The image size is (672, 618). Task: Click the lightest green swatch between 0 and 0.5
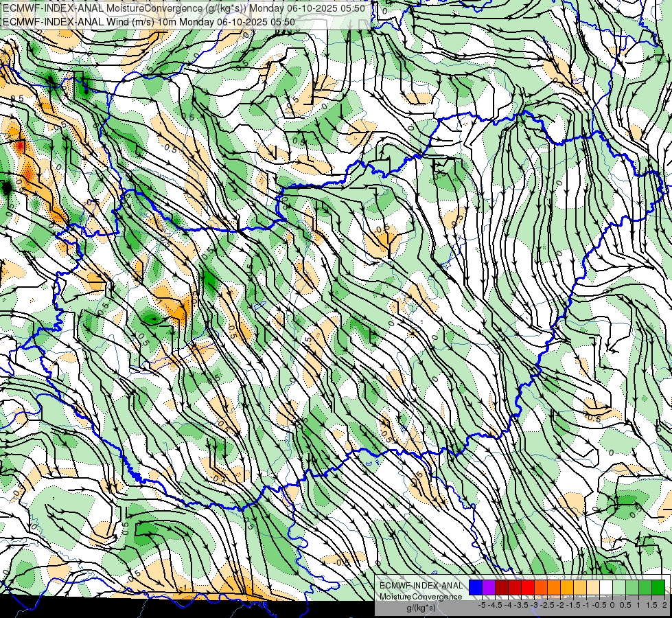click(x=619, y=588)
